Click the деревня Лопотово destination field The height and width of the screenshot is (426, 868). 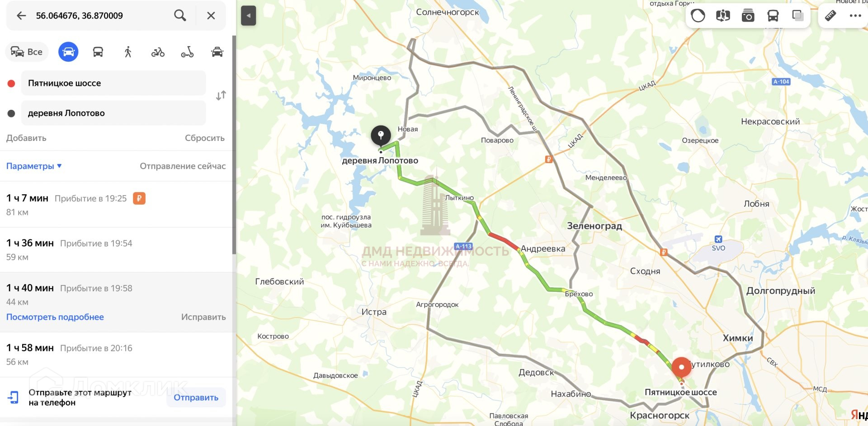(x=113, y=113)
